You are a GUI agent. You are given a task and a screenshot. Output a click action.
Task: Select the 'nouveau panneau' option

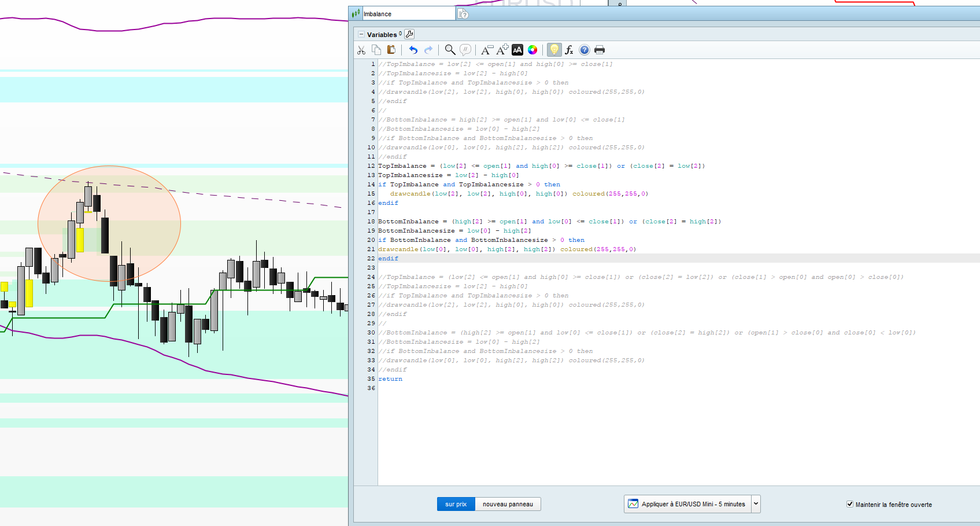pyautogui.click(x=508, y=504)
